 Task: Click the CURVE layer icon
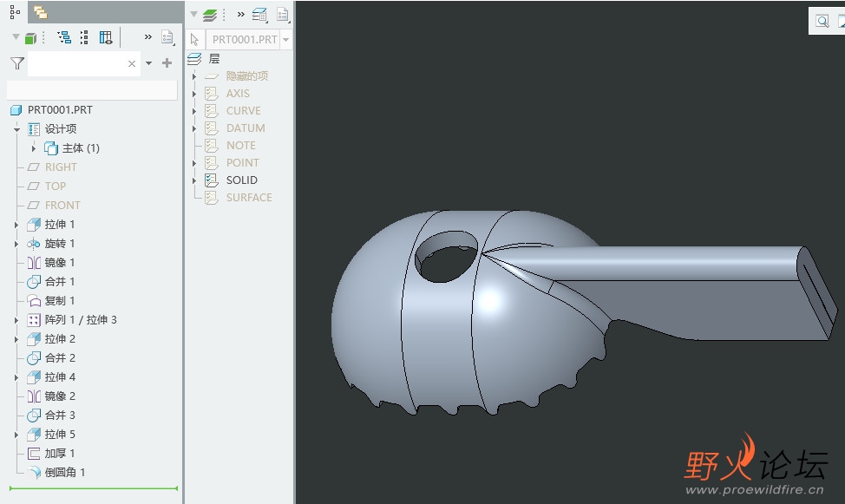(212, 111)
